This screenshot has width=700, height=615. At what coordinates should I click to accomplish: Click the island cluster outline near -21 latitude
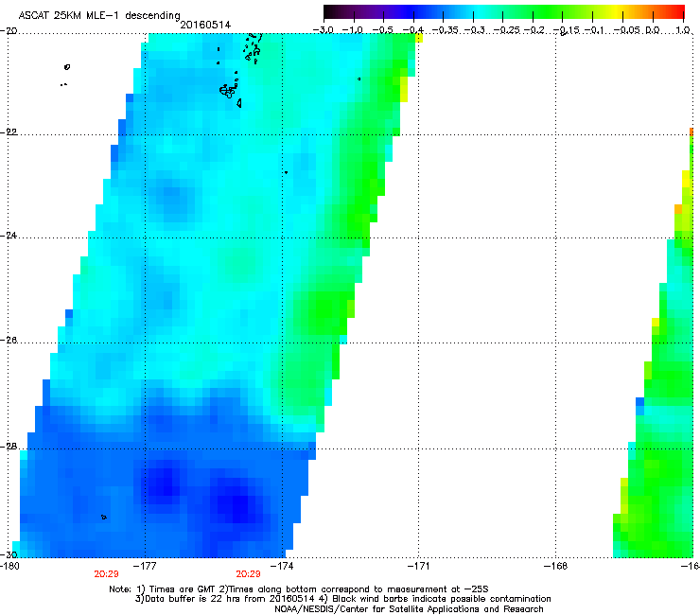coord(228,91)
